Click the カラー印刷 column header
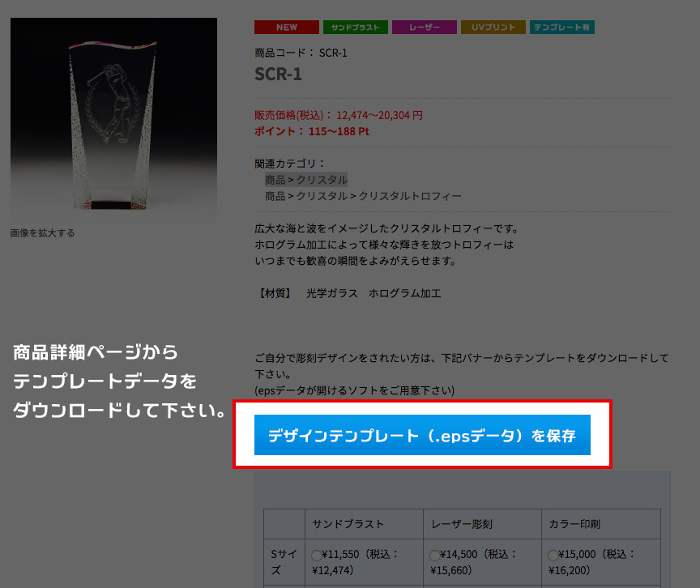 [574, 524]
